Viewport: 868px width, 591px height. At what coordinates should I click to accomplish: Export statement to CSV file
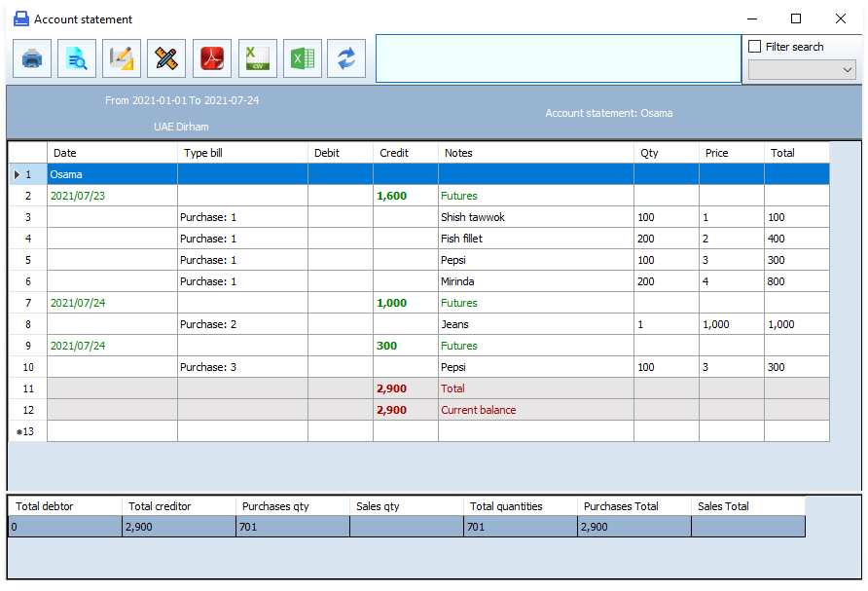click(x=257, y=58)
